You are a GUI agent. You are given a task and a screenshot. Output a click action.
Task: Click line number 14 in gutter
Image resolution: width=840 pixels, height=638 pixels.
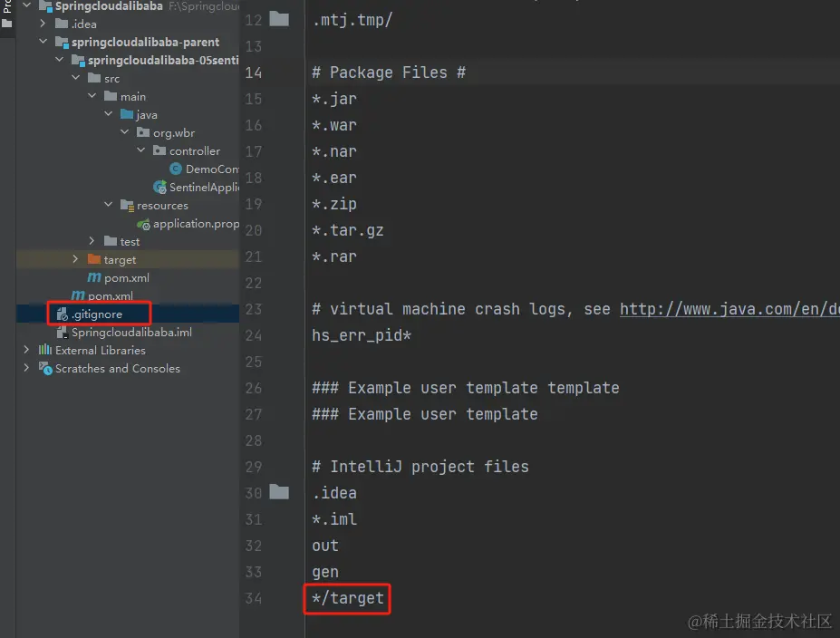point(254,72)
